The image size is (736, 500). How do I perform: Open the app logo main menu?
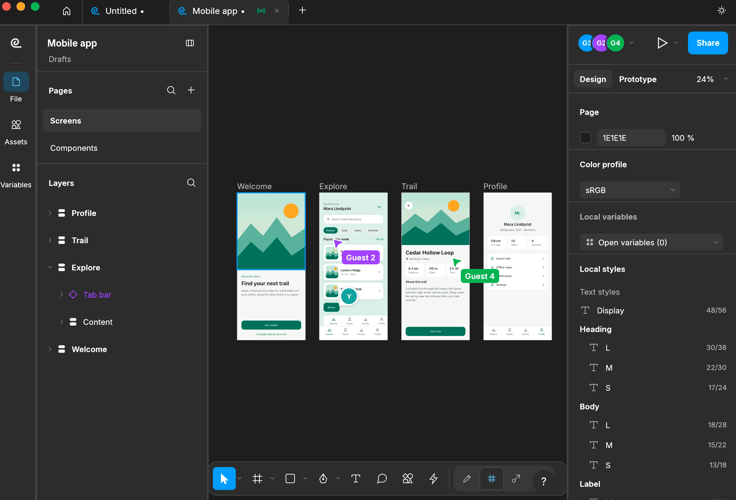(x=16, y=43)
